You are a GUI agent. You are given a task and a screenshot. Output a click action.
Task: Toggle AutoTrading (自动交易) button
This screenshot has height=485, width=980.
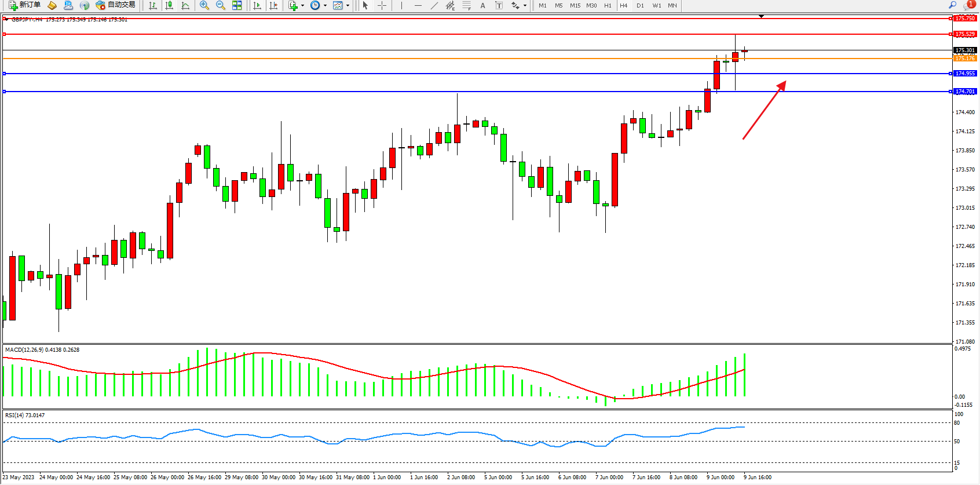point(116,5)
